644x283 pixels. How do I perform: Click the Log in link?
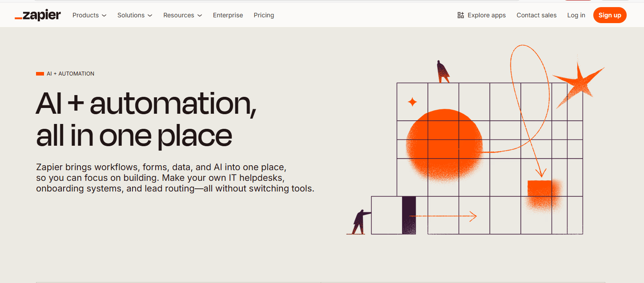(576, 15)
